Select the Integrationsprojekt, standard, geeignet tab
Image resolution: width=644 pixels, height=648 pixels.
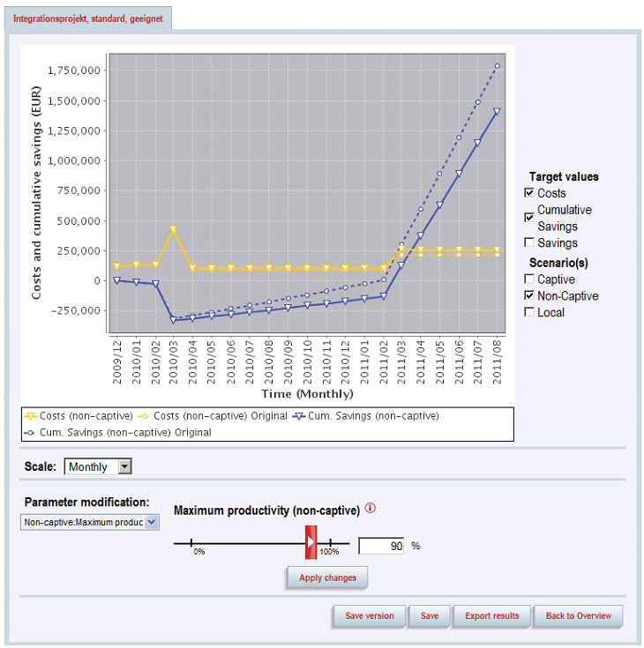[88, 18]
